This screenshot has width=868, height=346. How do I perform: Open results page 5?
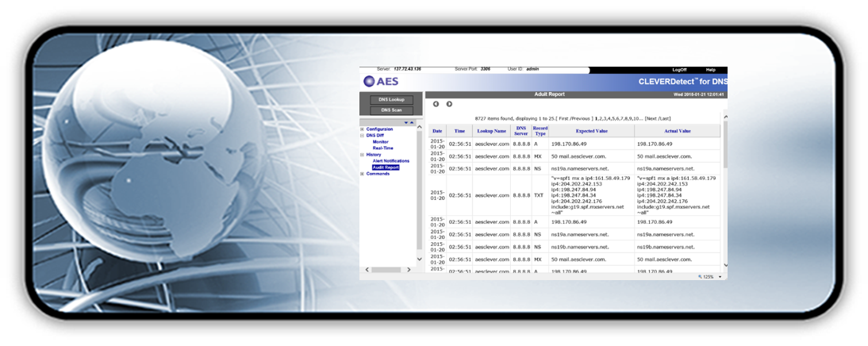pos(613,118)
